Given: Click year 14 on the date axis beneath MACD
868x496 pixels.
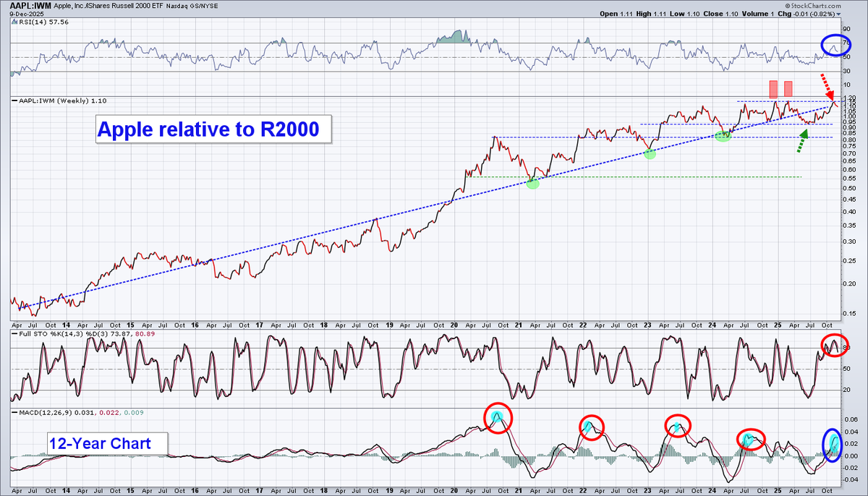Looking at the screenshot, I should pyautogui.click(x=67, y=491).
